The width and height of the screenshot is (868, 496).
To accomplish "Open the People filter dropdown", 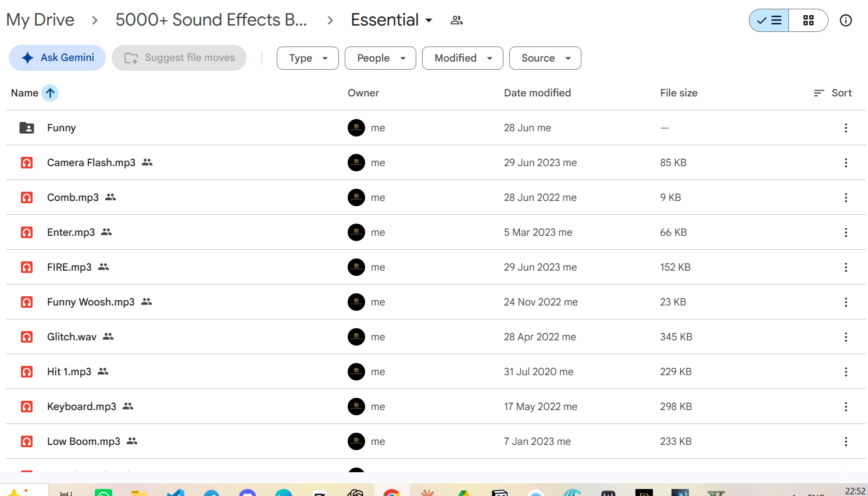I will tap(380, 58).
